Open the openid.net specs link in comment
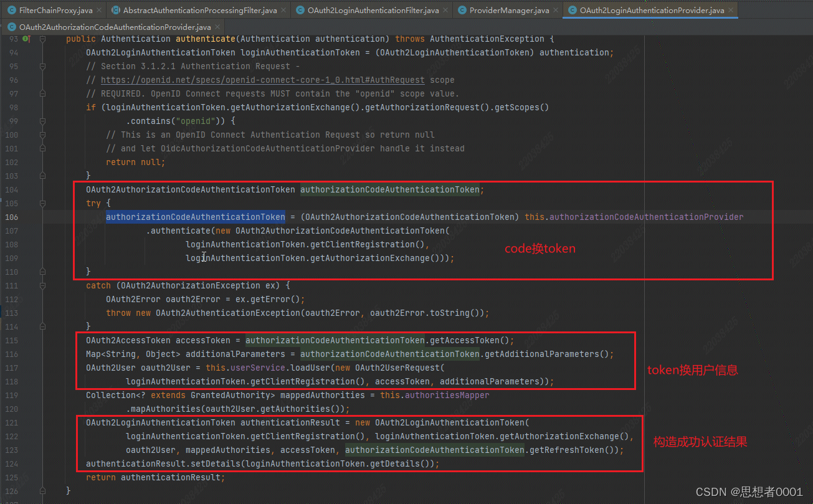 point(262,80)
